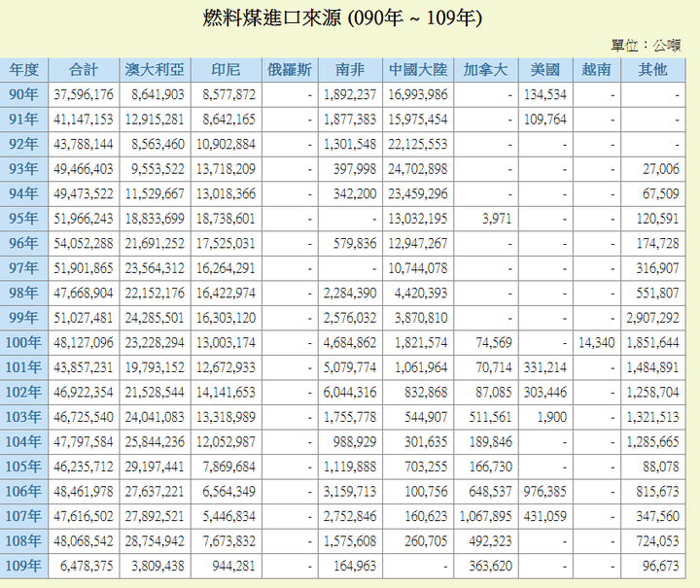Click Indonesia value 16,303,120

[x=226, y=318]
